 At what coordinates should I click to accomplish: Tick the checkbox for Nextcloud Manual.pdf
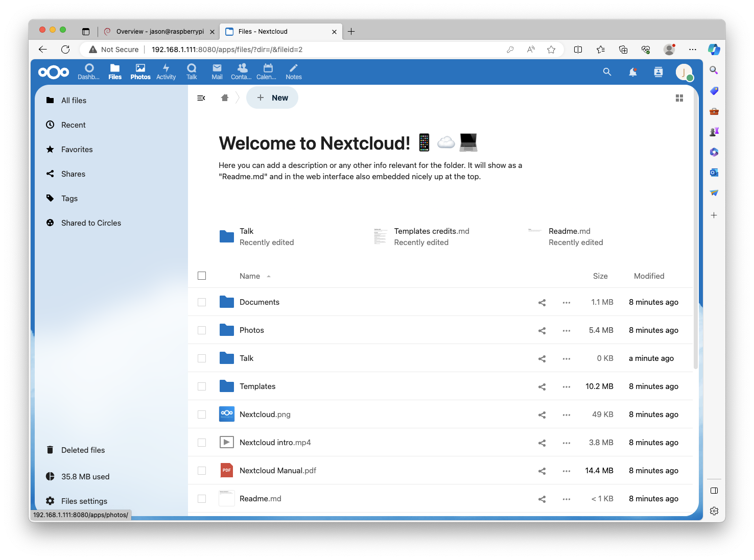tap(202, 470)
